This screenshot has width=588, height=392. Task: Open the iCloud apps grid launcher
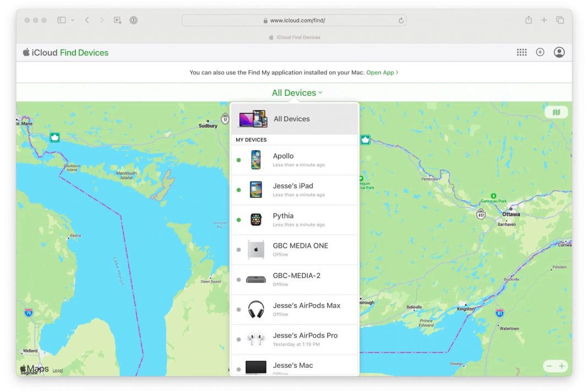point(521,52)
